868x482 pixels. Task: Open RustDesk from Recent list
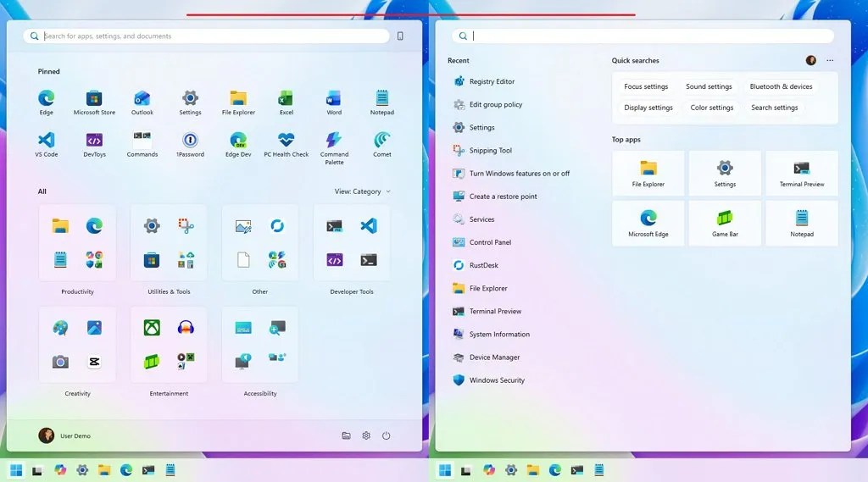click(476, 266)
